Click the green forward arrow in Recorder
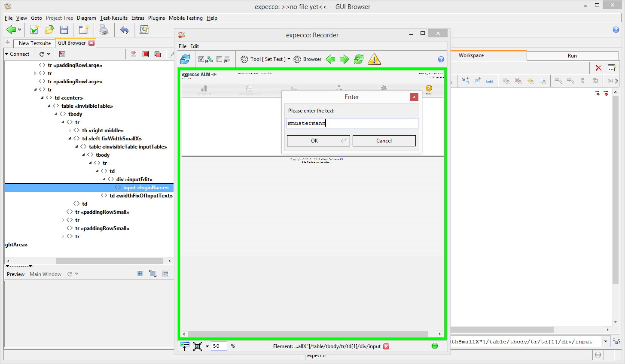The image size is (625, 364). (x=345, y=59)
